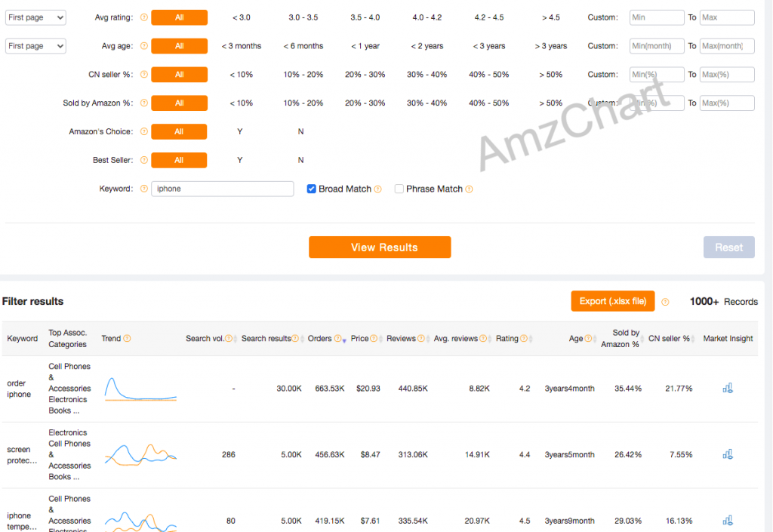Click the CN seller % filter help icon
The height and width of the screenshot is (532, 773).
144,75
